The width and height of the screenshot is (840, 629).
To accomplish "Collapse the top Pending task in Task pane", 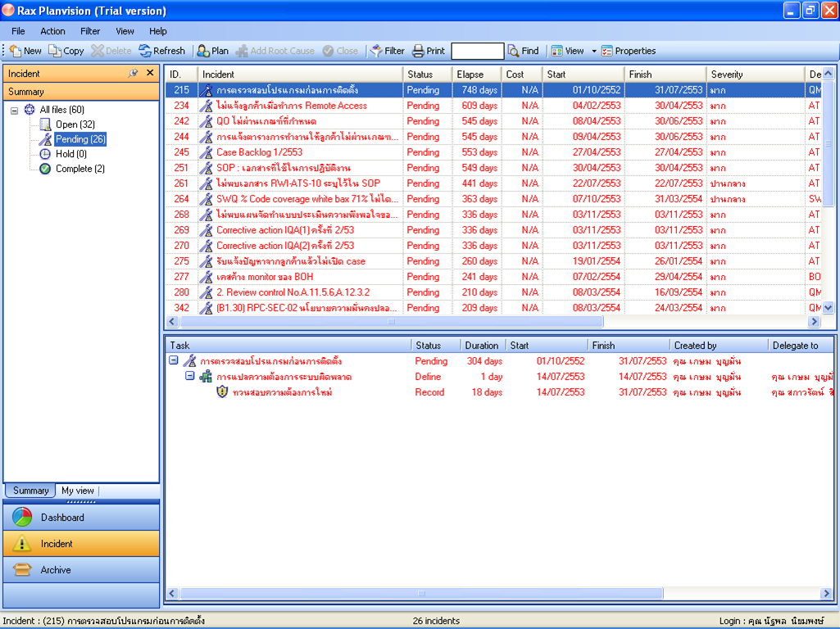I will 174,360.
